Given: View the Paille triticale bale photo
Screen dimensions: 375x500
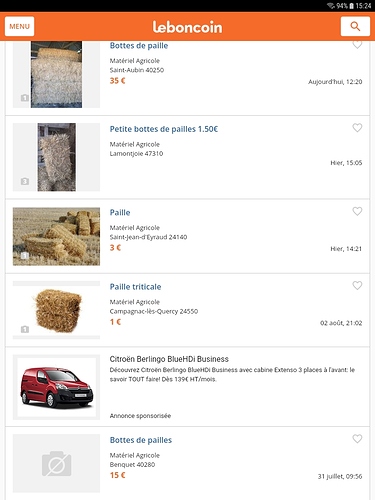Looking at the screenshot, I should click(x=56, y=311).
